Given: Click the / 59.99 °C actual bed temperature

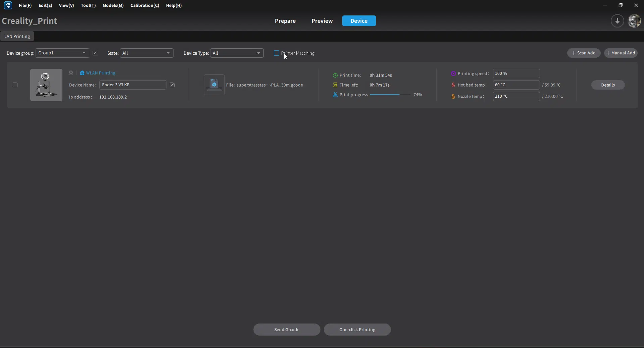Looking at the screenshot, I should (551, 85).
